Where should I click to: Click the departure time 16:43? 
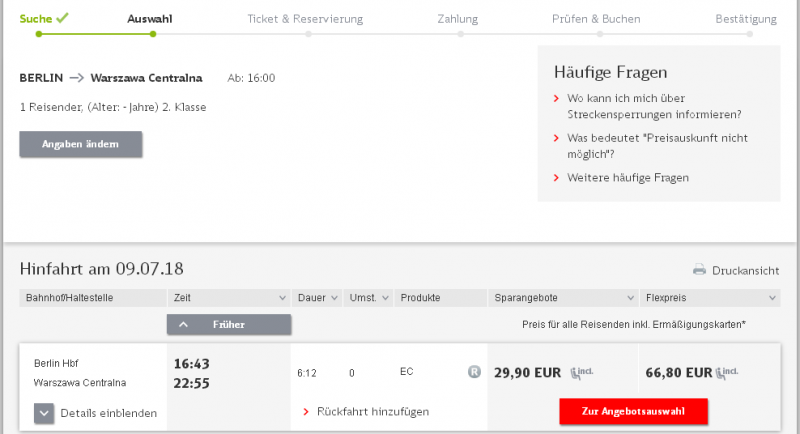(191, 364)
